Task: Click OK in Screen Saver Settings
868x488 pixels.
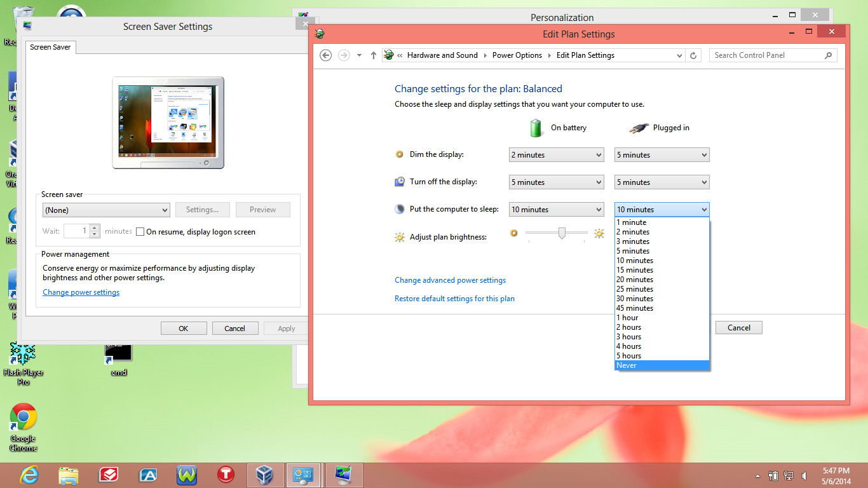Action: pos(184,329)
